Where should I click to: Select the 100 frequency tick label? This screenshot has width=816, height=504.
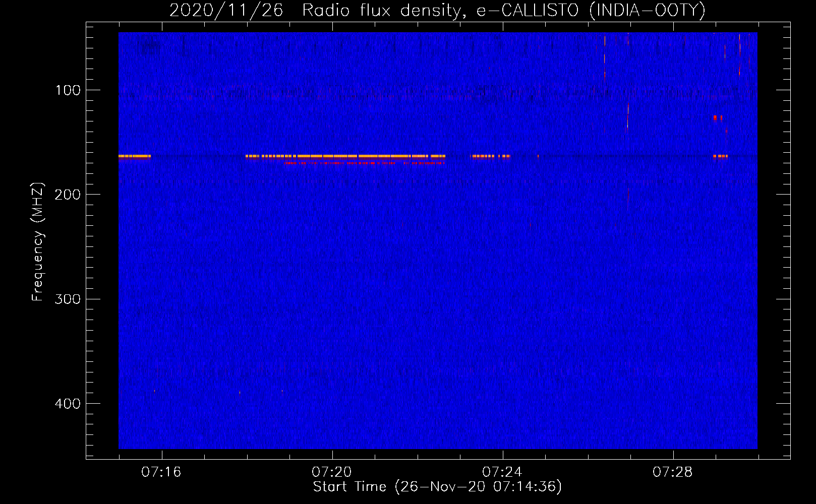[x=68, y=90]
